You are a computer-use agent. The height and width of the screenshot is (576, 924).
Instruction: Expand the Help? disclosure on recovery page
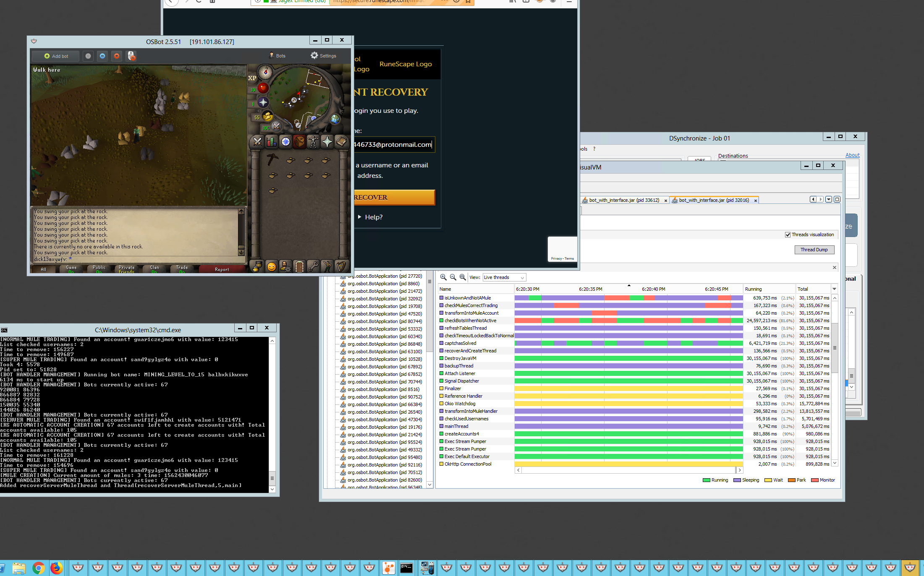click(x=370, y=217)
